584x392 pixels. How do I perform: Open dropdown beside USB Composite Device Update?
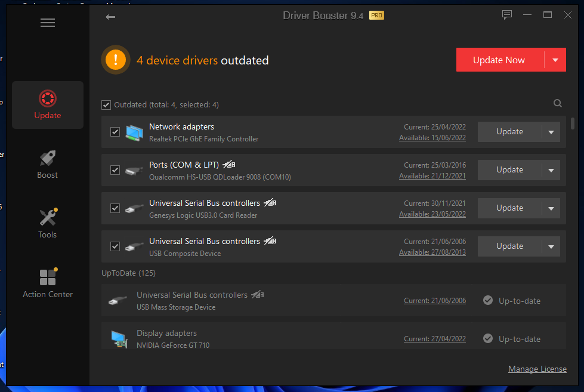click(551, 246)
